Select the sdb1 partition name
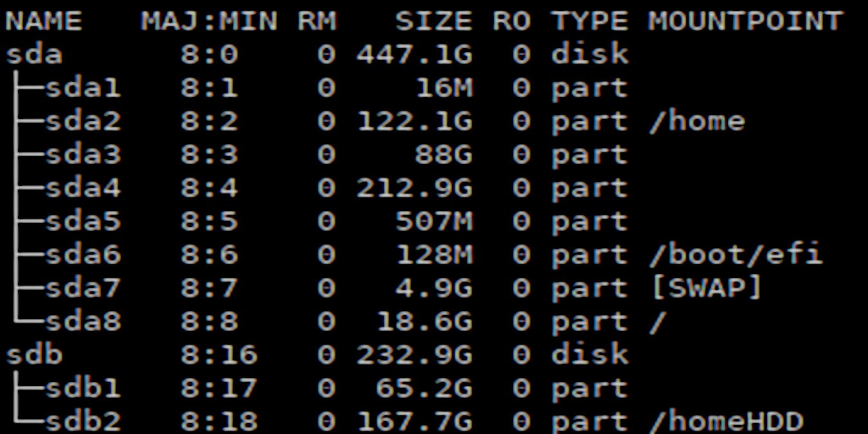Screen dimensions: 868x434 [82, 389]
